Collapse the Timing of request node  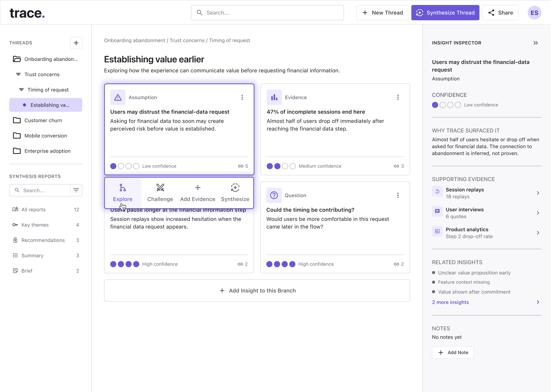21,90
